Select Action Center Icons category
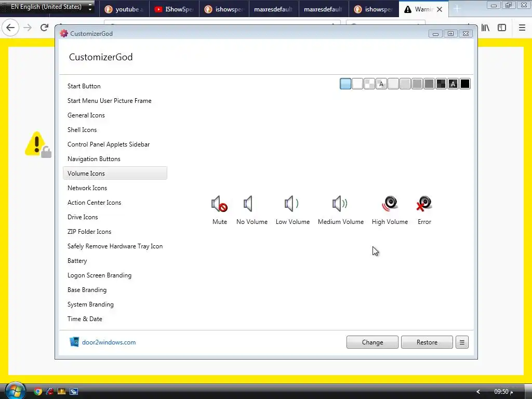Screen dimensions: 532x399 (115, 203)
